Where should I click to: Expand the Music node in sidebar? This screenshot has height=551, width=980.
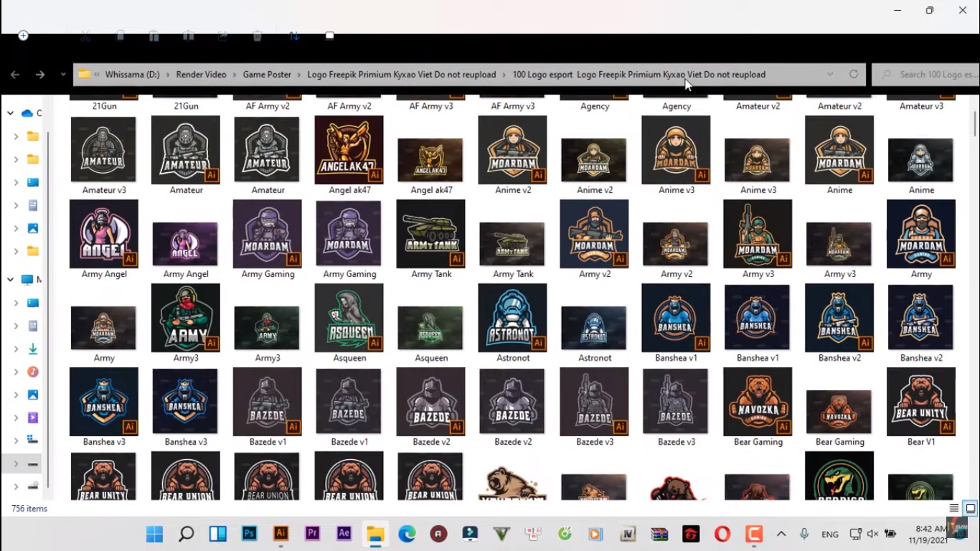[16, 372]
